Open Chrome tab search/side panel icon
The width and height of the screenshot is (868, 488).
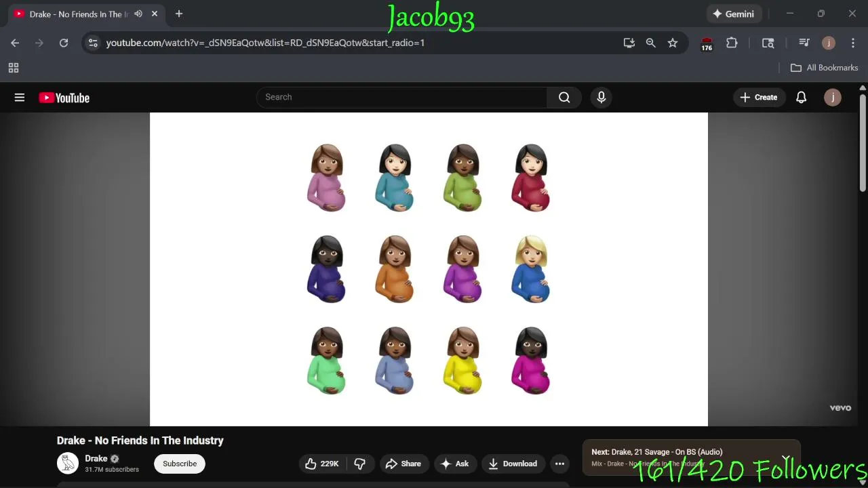pos(768,43)
